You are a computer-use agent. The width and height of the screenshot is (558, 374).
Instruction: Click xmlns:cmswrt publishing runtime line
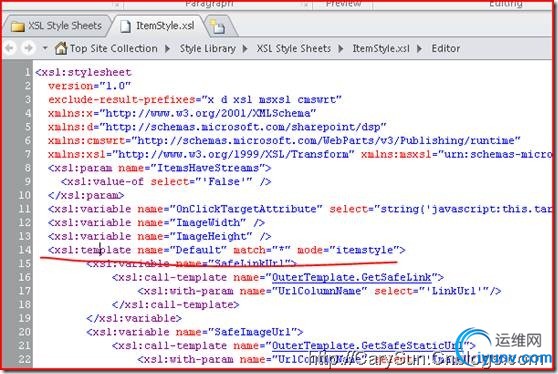284,141
